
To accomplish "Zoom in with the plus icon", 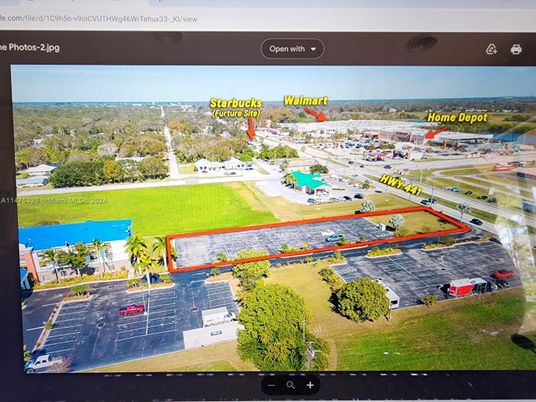I will pyautogui.click(x=310, y=385).
